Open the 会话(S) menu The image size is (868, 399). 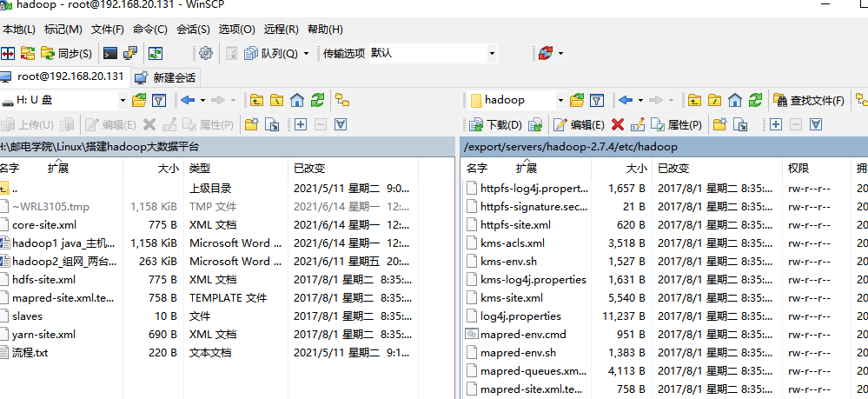point(193,30)
